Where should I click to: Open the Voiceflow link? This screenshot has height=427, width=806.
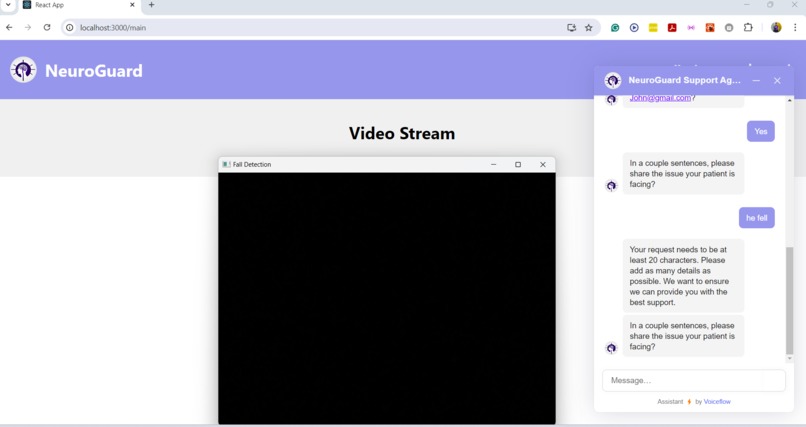(x=717, y=402)
